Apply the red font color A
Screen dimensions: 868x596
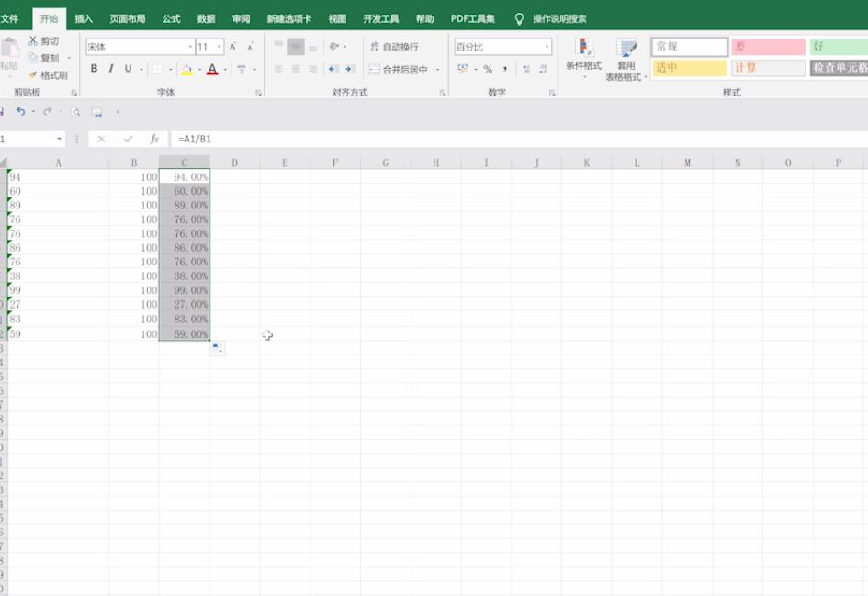tap(212, 69)
